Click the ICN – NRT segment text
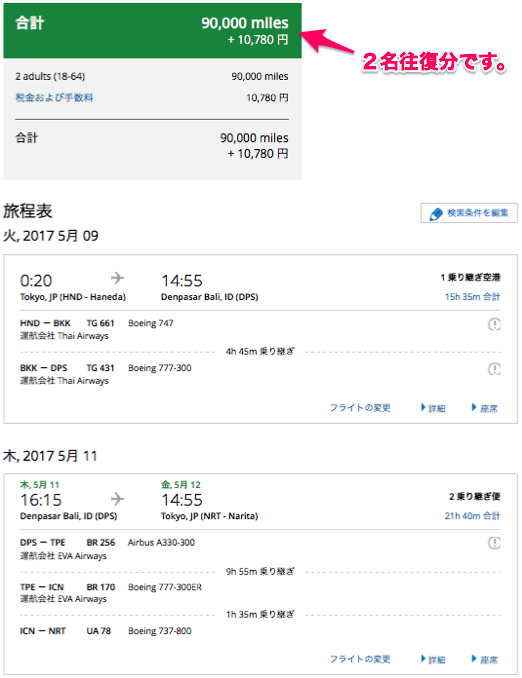This screenshot has width=522, height=678. pyautogui.click(x=43, y=631)
